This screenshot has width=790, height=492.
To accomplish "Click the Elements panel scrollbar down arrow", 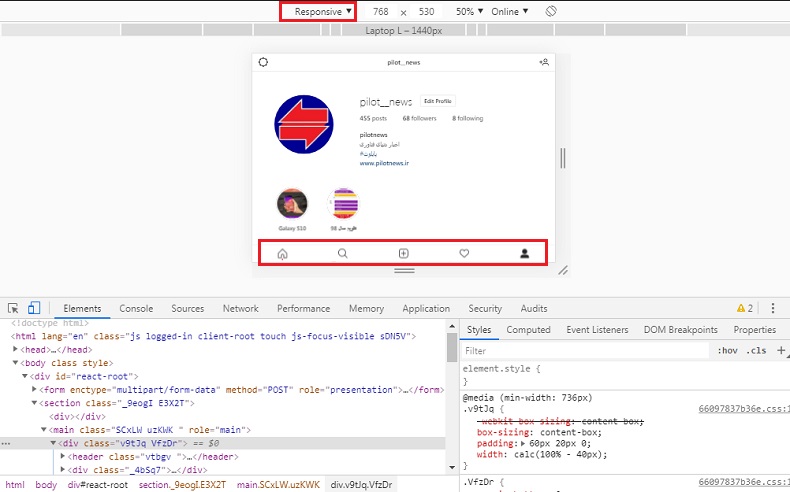I will click(452, 468).
